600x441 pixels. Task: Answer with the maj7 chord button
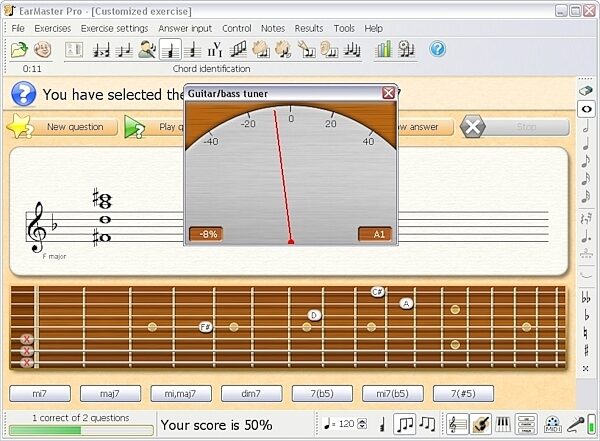tap(110, 394)
